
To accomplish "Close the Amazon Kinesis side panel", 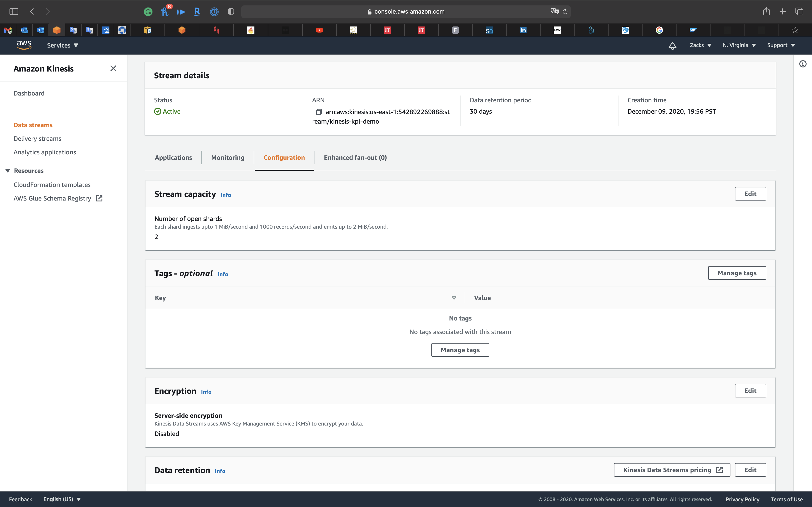I will point(113,69).
